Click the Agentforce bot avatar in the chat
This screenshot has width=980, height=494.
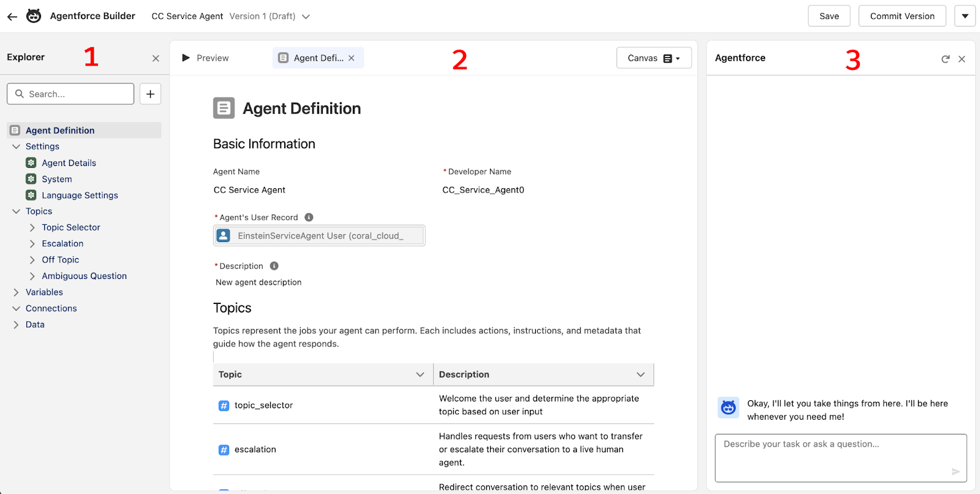click(728, 407)
